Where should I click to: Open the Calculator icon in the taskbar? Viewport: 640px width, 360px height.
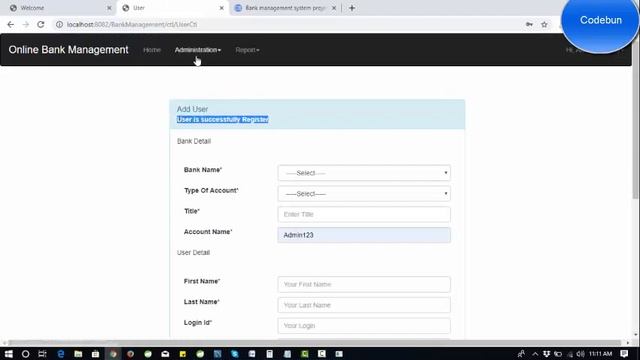[269, 354]
